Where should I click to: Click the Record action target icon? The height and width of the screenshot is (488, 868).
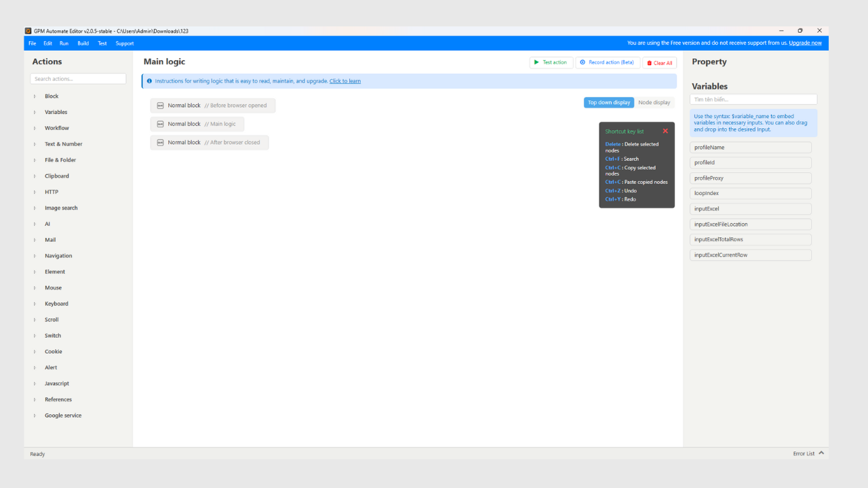[x=584, y=62]
